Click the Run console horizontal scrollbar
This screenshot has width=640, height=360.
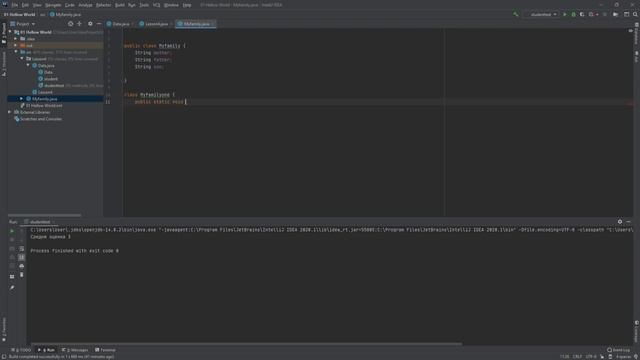point(247,344)
